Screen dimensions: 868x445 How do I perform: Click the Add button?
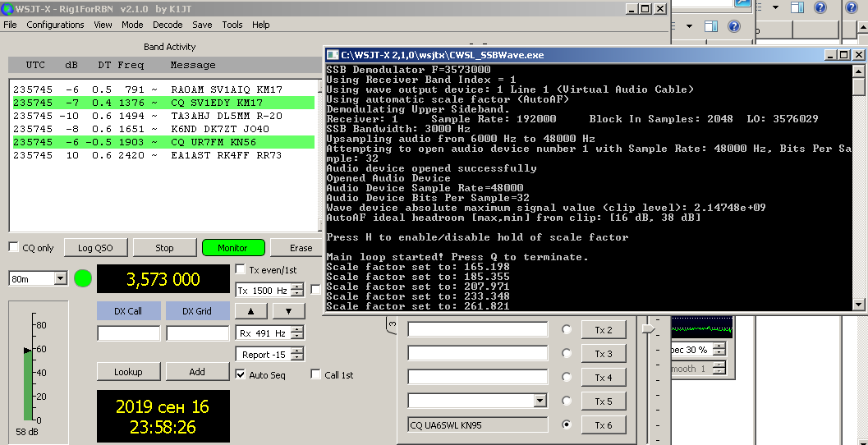click(197, 371)
